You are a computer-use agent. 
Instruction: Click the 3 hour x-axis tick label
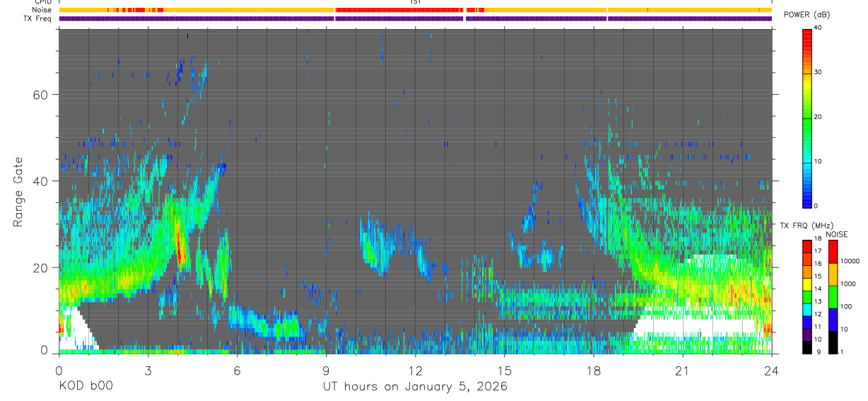(148, 371)
